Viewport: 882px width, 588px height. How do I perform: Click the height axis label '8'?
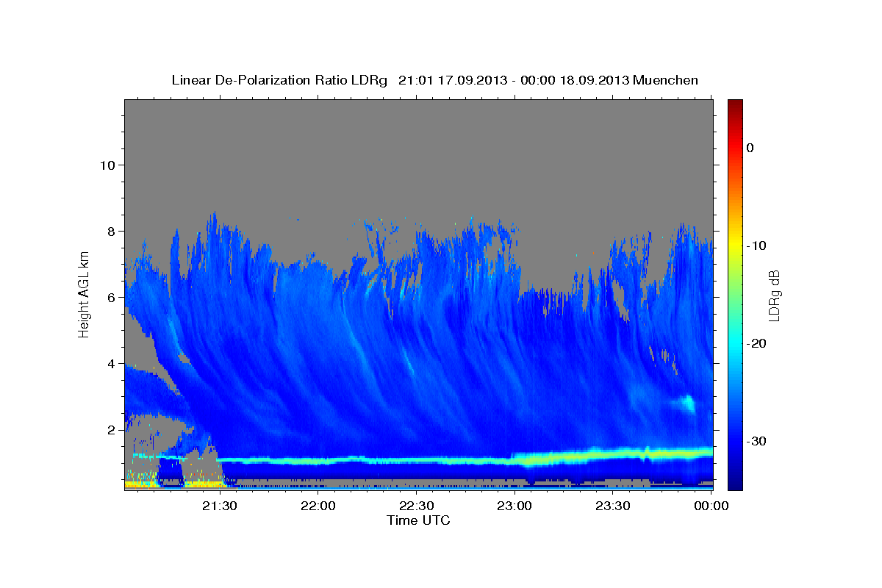(110, 231)
